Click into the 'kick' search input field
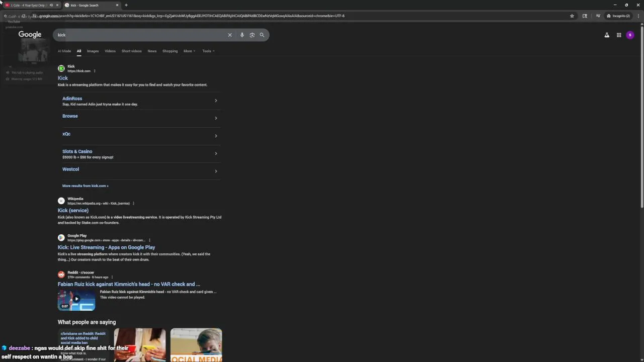The height and width of the screenshot is (362, 644). point(141,35)
